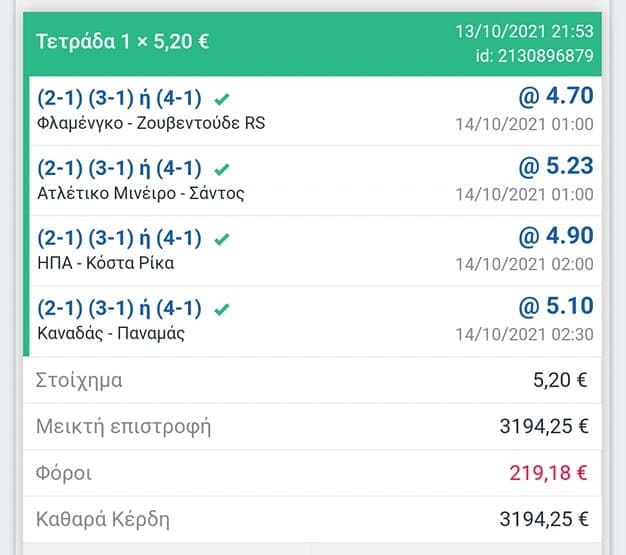Click green checkmark on Φλαμένγκο selection
This screenshot has width=626, height=555.
point(222,99)
